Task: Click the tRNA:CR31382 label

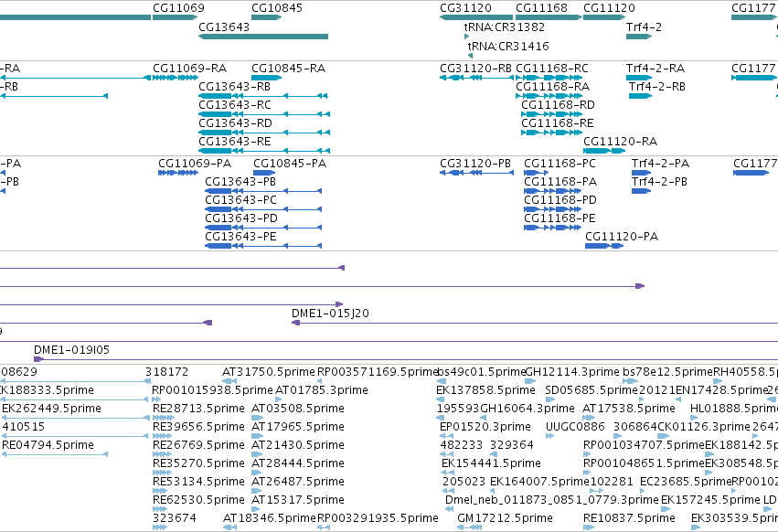Action: coord(504,27)
